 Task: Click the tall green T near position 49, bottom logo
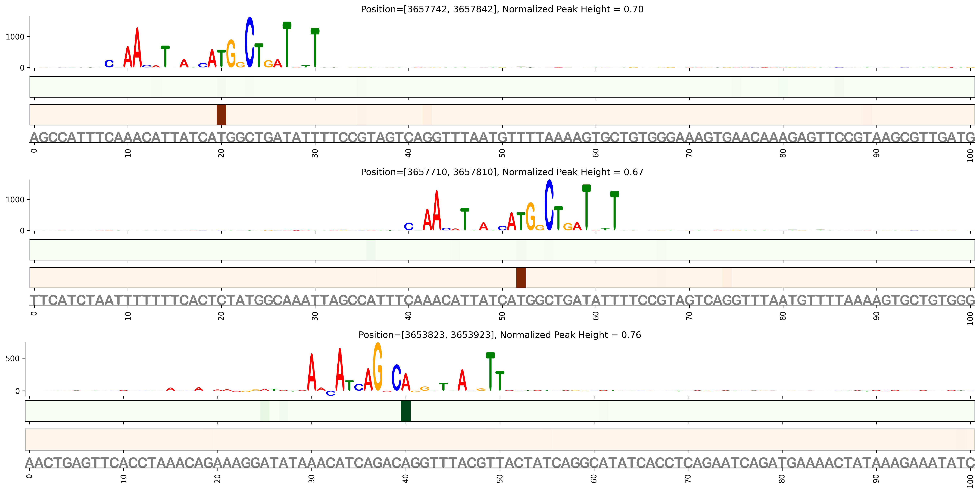click(490, 371)
